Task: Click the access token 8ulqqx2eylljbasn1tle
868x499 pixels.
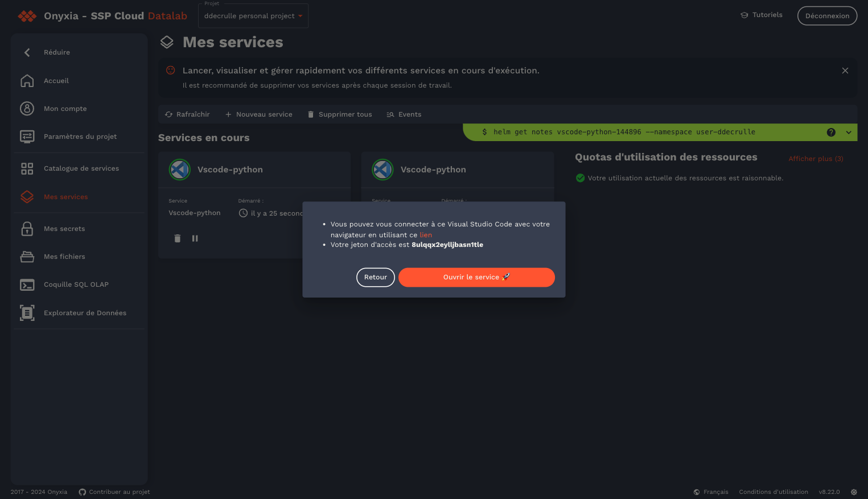Action: point(447,245)
